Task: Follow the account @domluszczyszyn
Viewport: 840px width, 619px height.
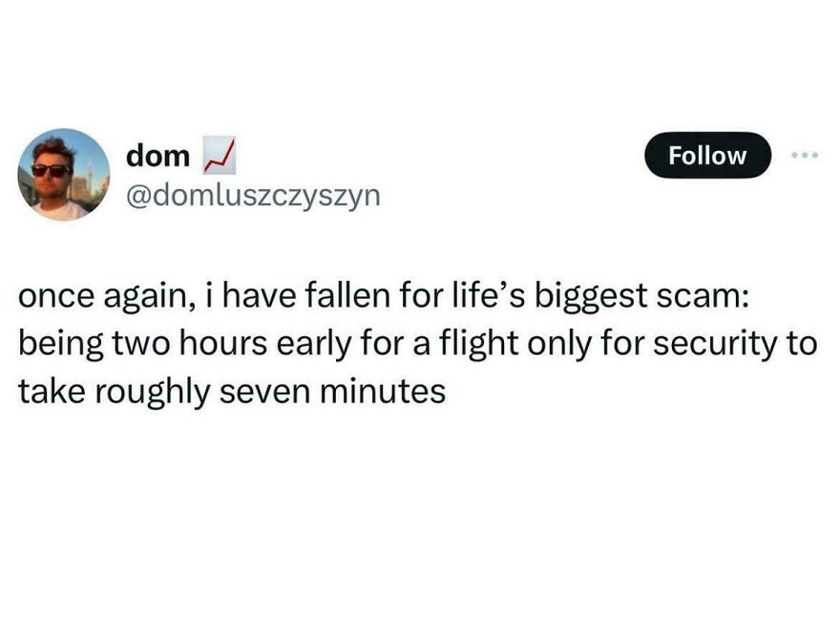Action: [x=705, y=155]
